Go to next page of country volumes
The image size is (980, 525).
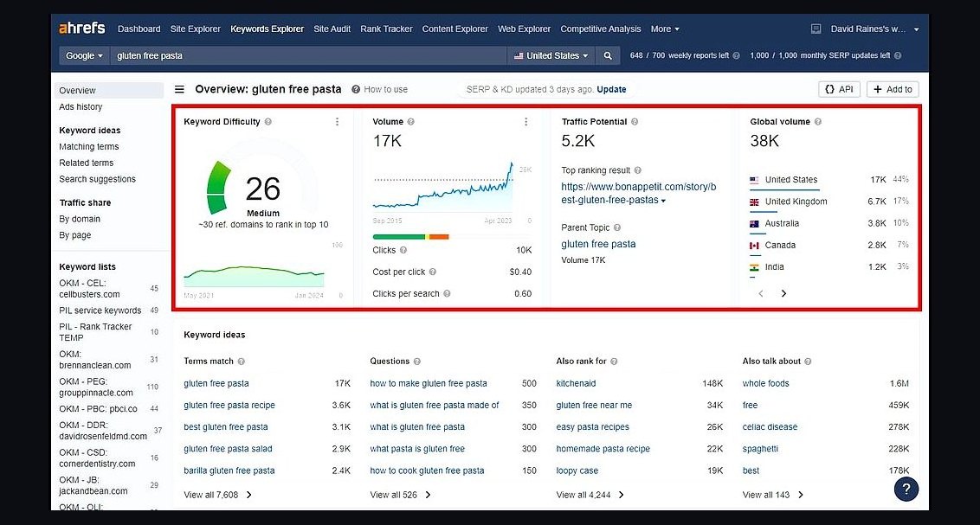click(783, 293)
